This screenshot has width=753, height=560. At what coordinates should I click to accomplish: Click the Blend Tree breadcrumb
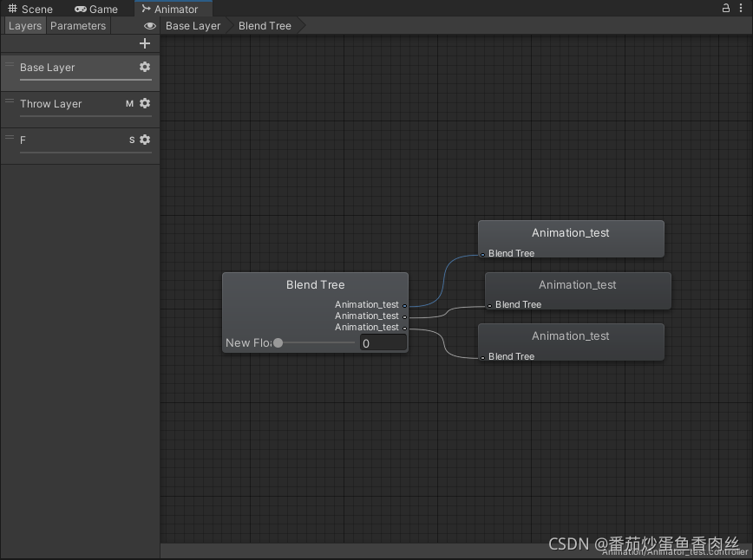click(265, 26)
